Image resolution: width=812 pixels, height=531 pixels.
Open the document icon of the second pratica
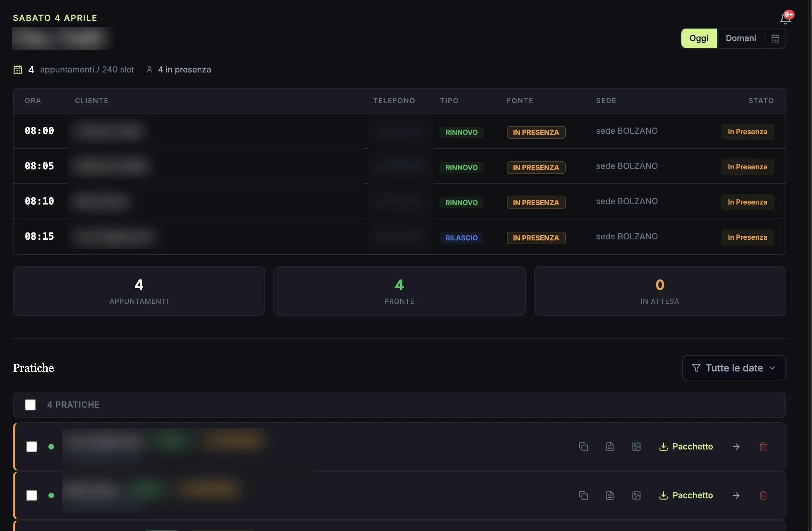[610, 495]
